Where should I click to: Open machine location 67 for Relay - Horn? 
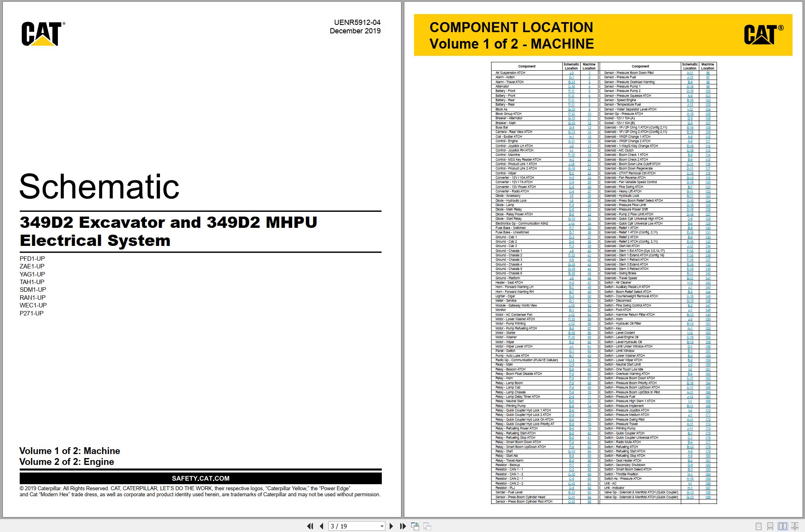[x=589, y=378]
